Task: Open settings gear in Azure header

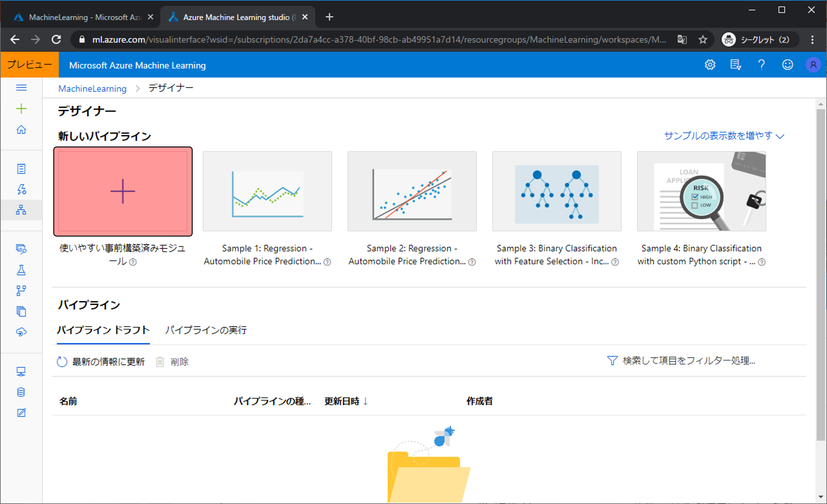Action: pyautogui.click(x=710, y=65)
